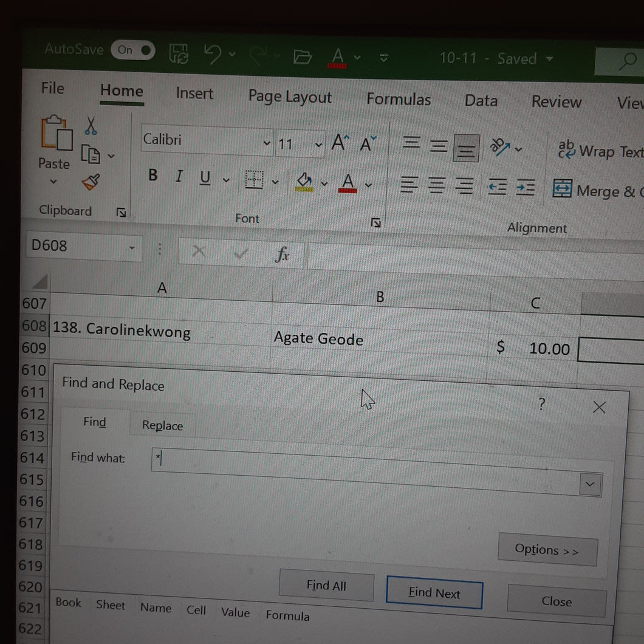Toggle Bold formatting
This screenshot has width=644, height=644.
coord(152,176)
